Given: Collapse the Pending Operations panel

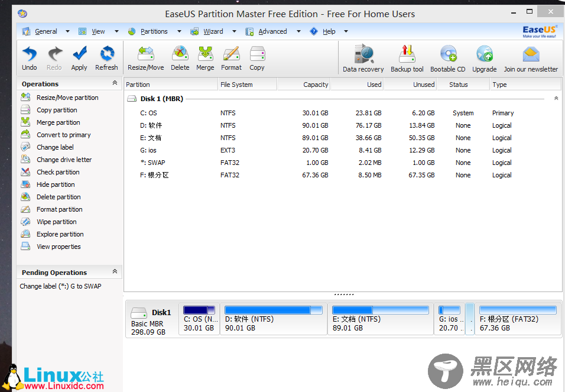Looking at the screenshot, I should click(115, 271).
